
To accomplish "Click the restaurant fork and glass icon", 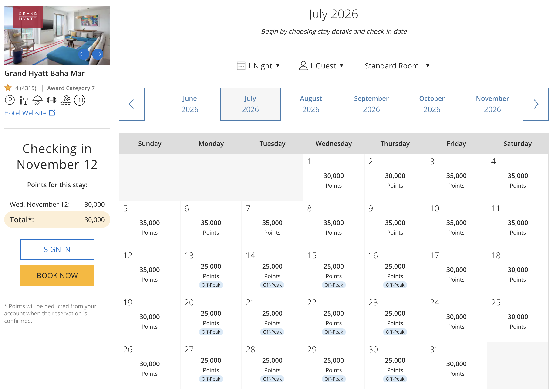I will coord(24,100).
